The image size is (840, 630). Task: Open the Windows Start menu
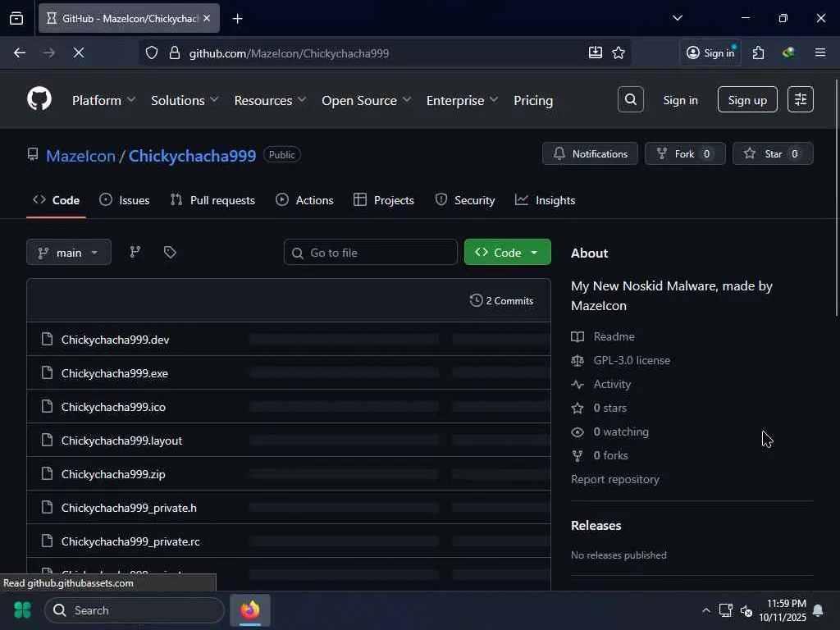tap(22, 610)
